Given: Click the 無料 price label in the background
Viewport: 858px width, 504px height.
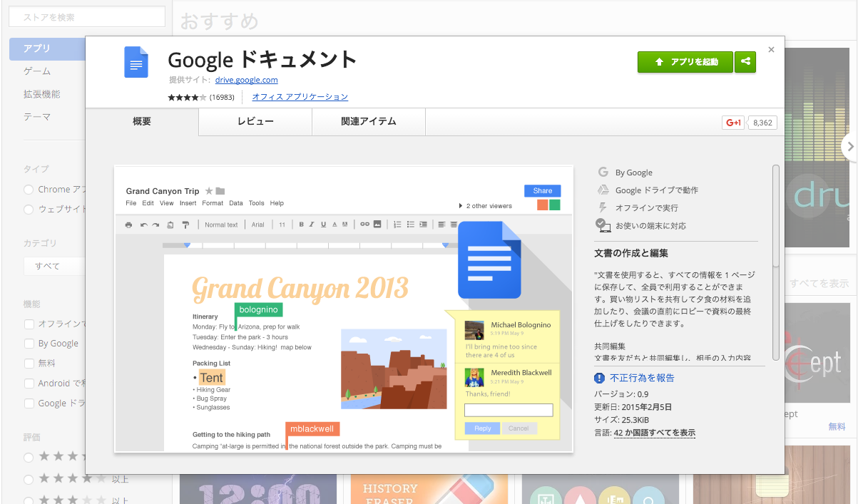Looking at the screenshot, I should point(837,427).
